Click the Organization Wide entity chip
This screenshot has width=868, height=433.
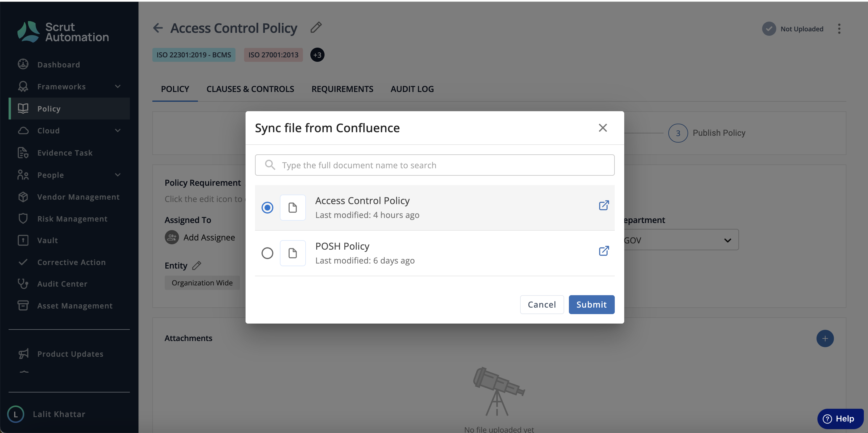202,283
